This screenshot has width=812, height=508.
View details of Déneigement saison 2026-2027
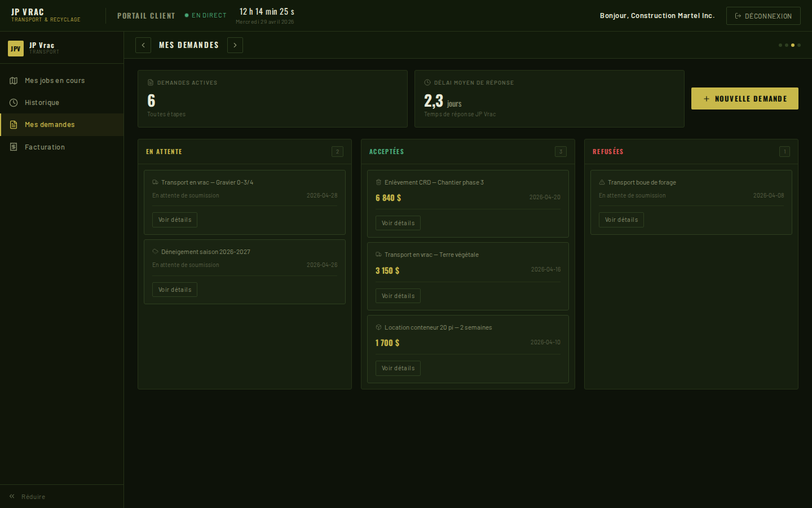tap(175, 290)
